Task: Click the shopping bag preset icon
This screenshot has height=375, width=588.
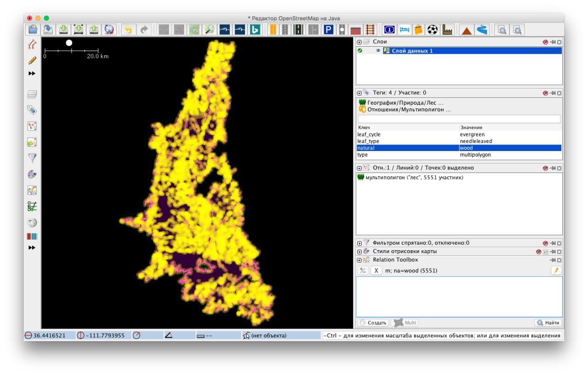Action: [x=418, y=30]
